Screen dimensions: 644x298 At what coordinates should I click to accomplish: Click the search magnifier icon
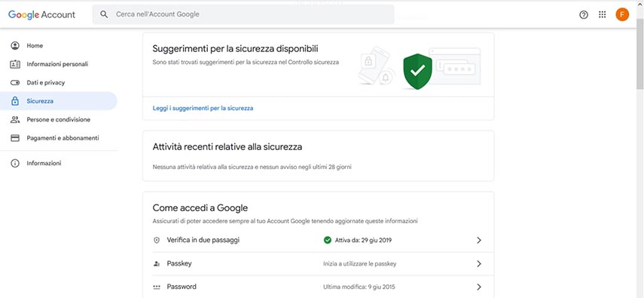click(105, 14)
